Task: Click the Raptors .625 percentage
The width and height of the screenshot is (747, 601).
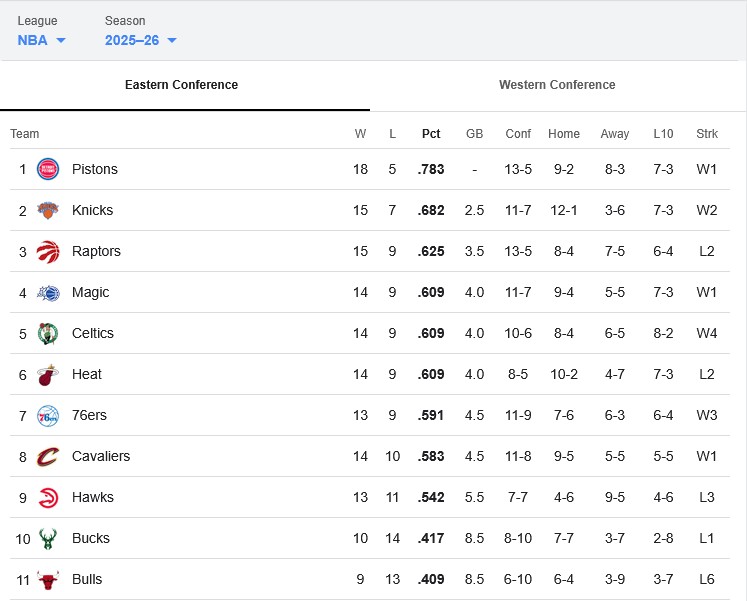Action: [x=431, y=251]
